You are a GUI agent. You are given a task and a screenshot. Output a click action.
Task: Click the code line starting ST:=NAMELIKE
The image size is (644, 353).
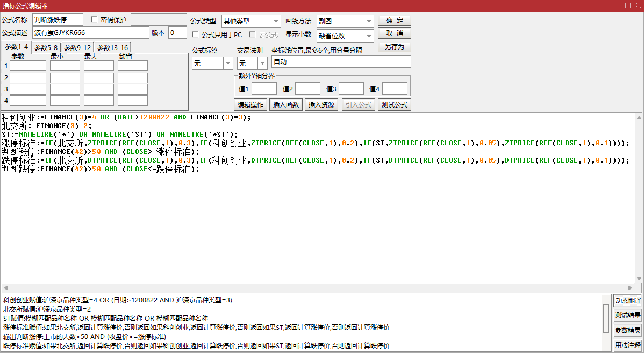coord(119,135)
